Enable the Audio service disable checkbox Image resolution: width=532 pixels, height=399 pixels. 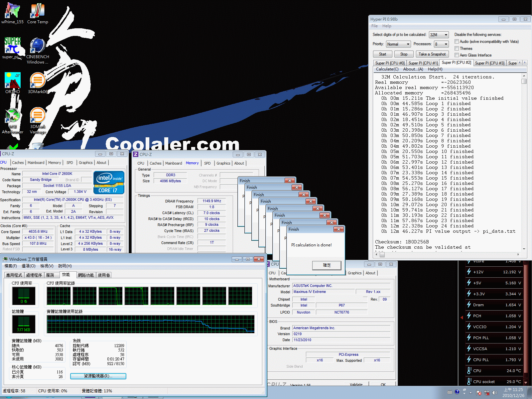[x=457, y=42]
